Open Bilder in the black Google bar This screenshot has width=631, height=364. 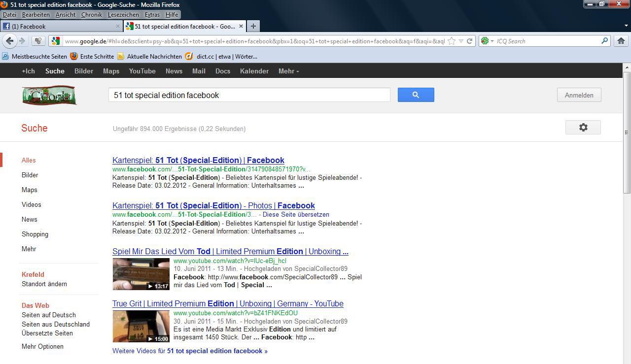coord(84,71)
